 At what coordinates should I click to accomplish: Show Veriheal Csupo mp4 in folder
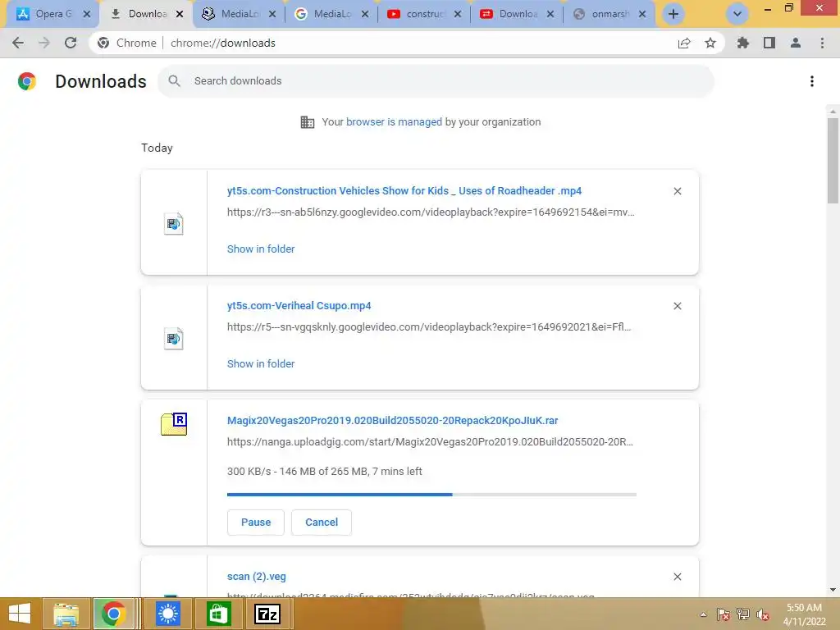tap(261, 363)
